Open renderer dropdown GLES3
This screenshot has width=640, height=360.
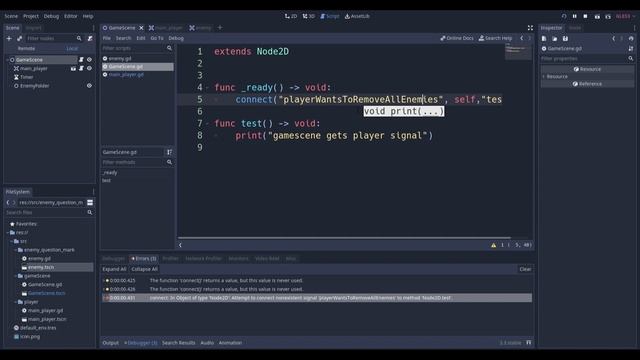625,16
